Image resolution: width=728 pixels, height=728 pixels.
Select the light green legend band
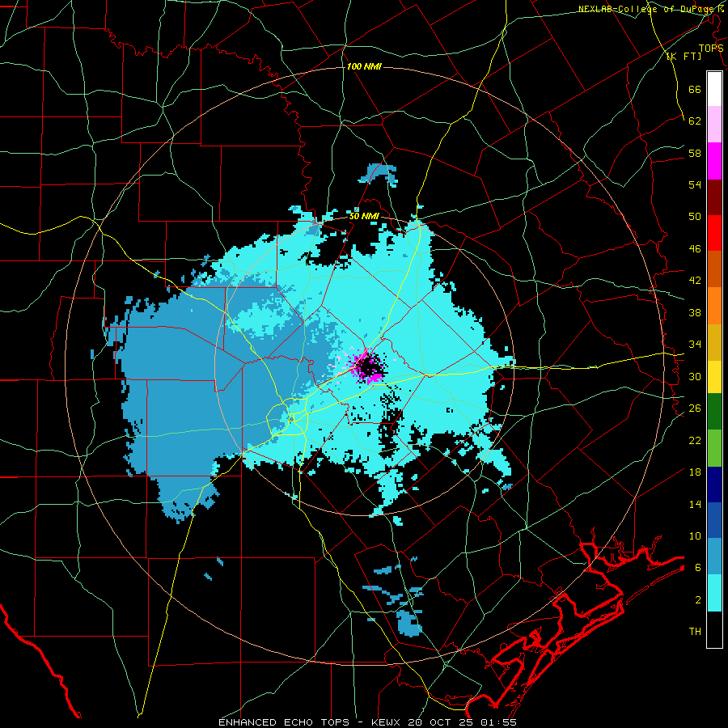(x=714, y=447)
